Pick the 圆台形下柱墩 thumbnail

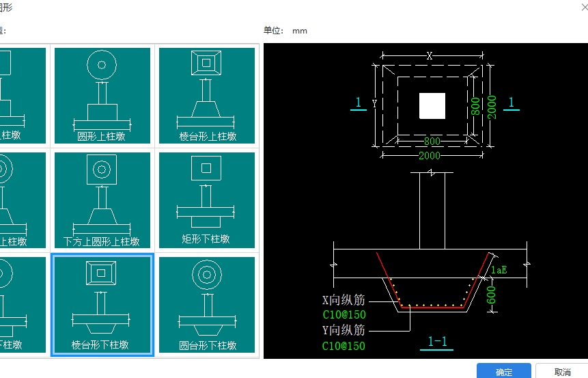point(207,305)
